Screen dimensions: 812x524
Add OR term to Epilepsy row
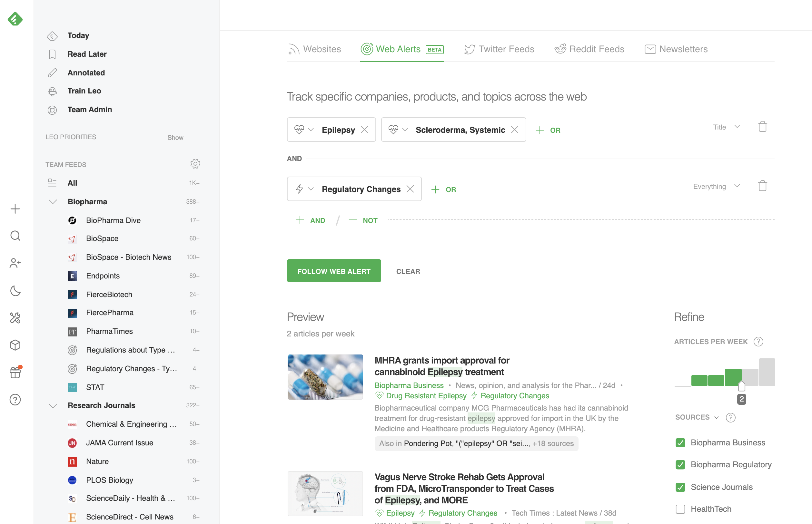click(x=548, y=130)
